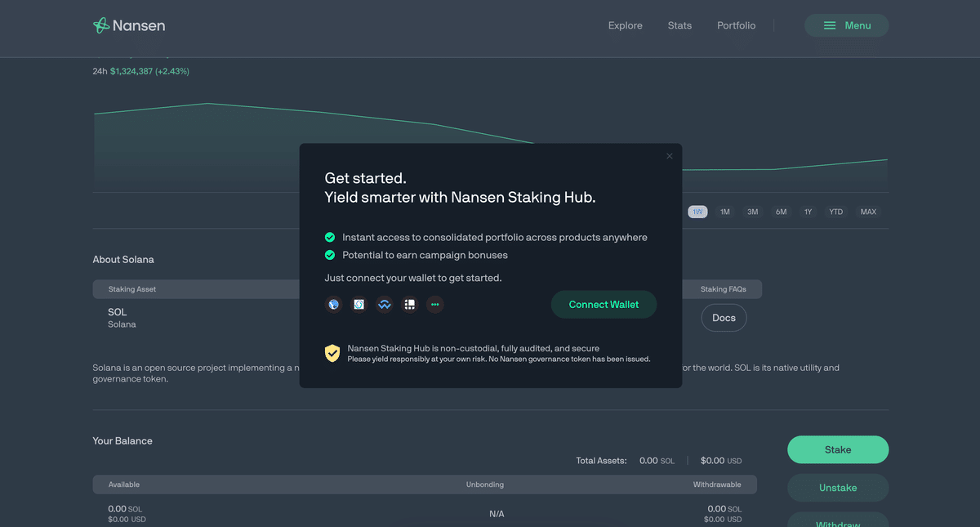
Task: Click the green Stake button
Action: click(x=837, y=449)
